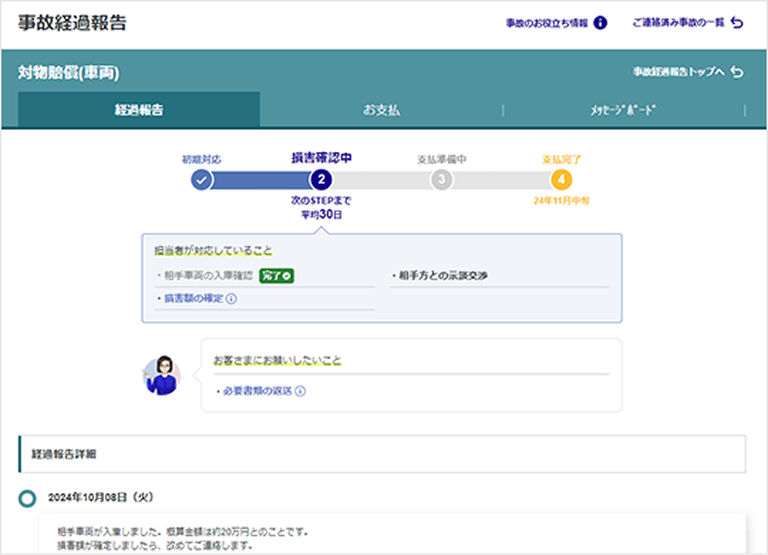Screen dimensions: 768x555
Task: Click the step 2 circle for 損害確認中
Action: [x=321, y=180]
